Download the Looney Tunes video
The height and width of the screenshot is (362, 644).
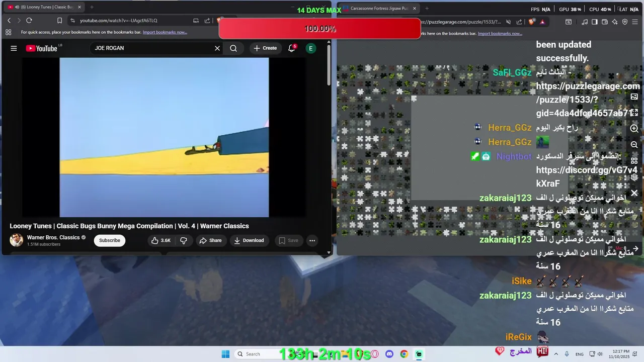(249, 240)
